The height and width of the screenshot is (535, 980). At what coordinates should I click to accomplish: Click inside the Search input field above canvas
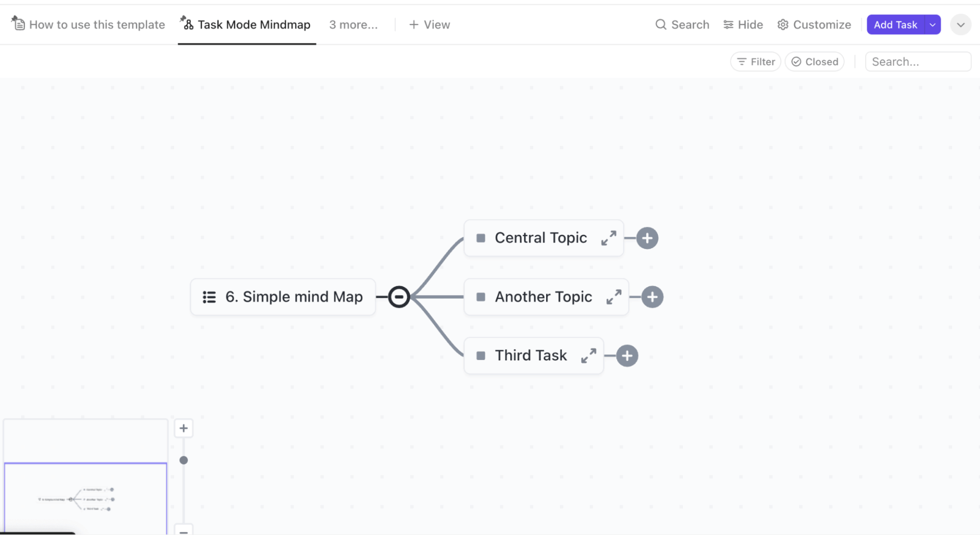pyautogui.click(x=917, y=61)
